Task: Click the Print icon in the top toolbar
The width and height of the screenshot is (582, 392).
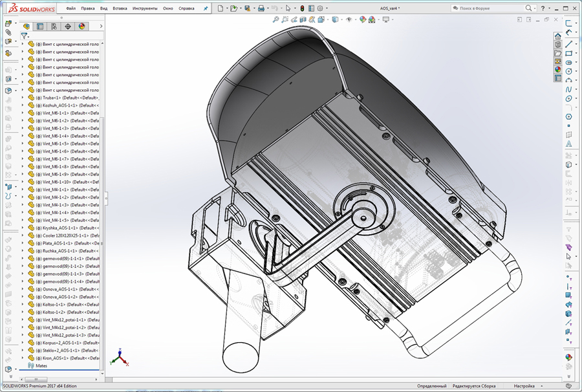Action: point(261,7)
